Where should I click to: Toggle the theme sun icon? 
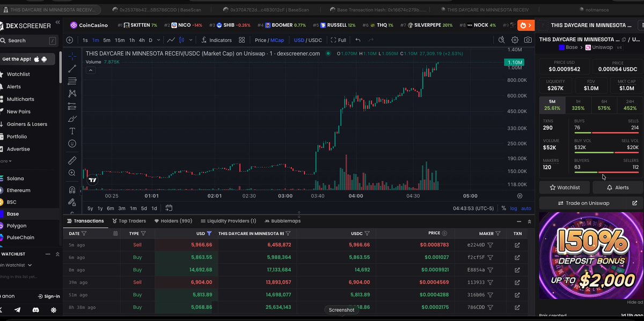53,310
